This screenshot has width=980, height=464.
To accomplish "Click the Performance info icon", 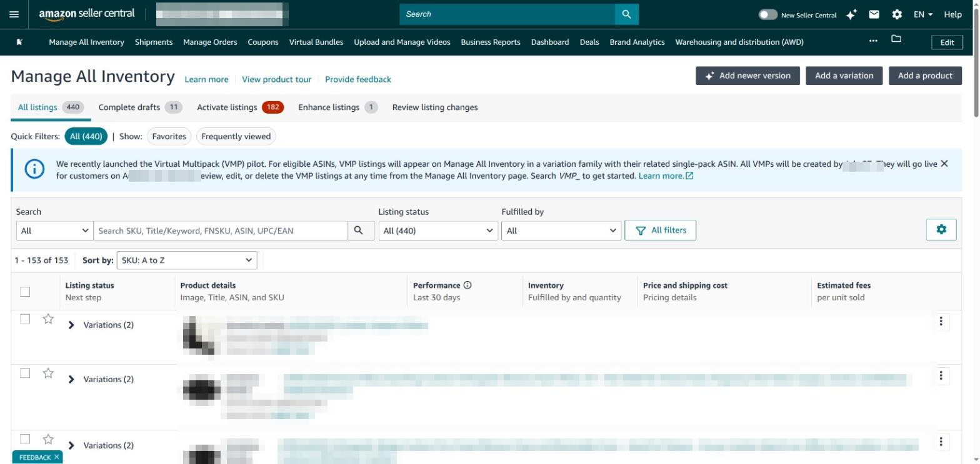I will pos(467,285).
